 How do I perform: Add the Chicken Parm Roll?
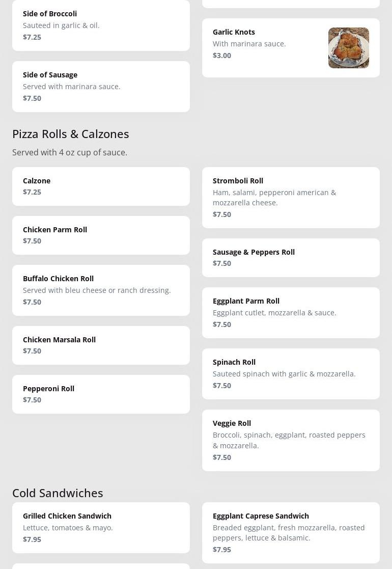(101, 235)
